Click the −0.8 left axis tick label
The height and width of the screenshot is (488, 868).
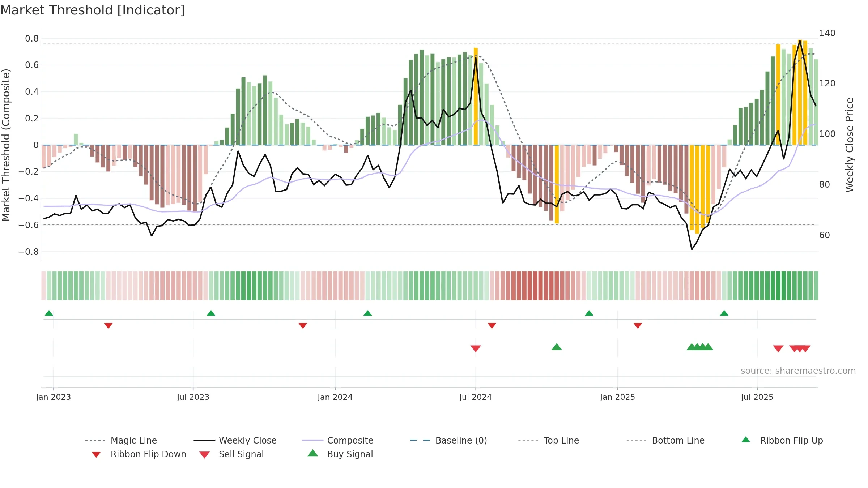pos(29,252)
